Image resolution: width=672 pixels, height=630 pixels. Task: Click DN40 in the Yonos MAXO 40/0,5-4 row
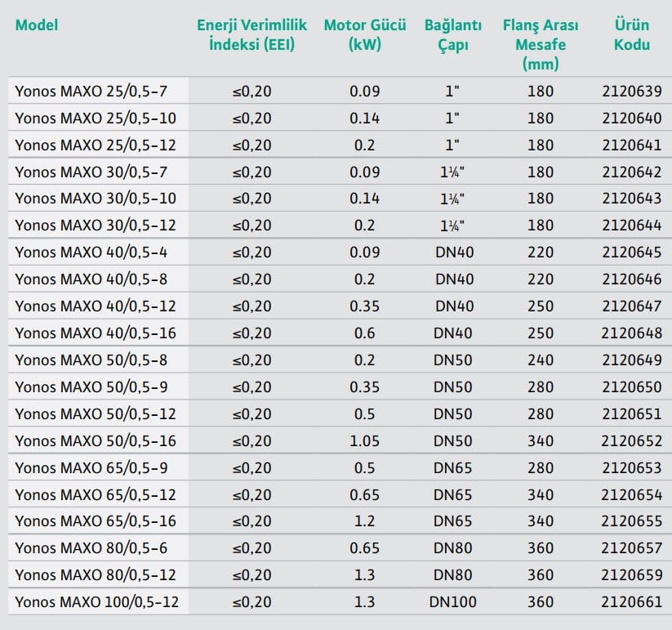455,252
